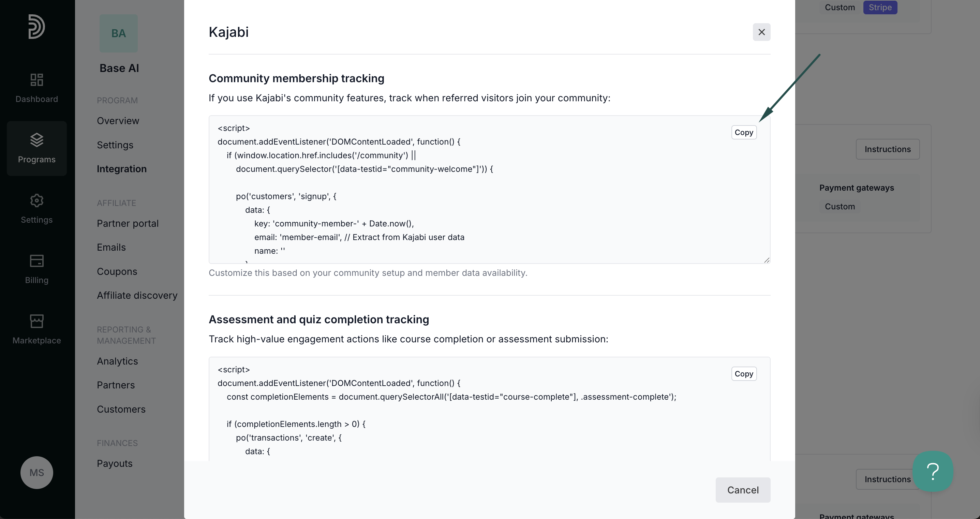
Task: Click the Stripe tag
Action: tap(880, 7)
